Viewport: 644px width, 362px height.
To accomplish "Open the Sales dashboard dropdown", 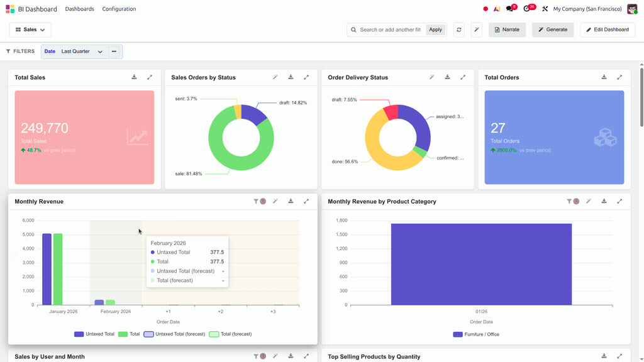I will tap(30, 30).
